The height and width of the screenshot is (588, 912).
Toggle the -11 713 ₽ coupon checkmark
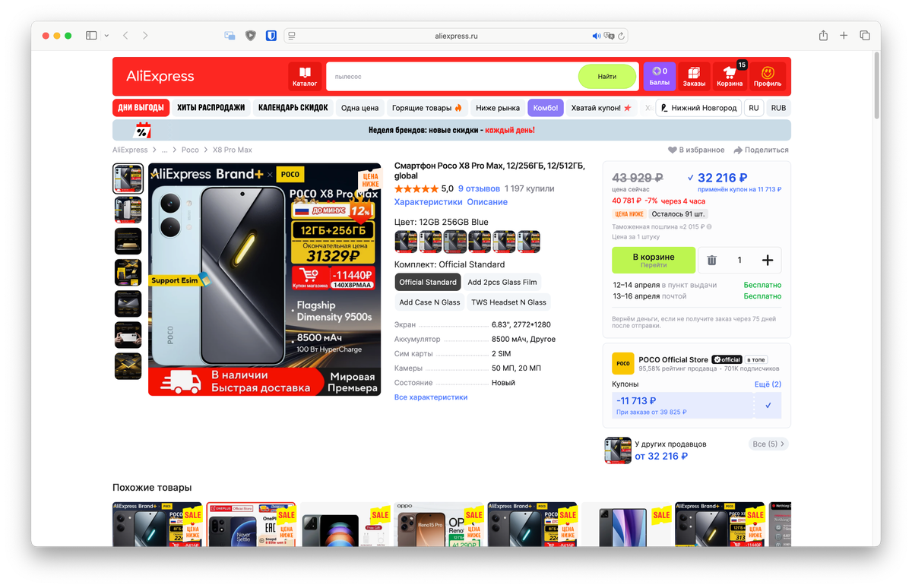[768, 406]
